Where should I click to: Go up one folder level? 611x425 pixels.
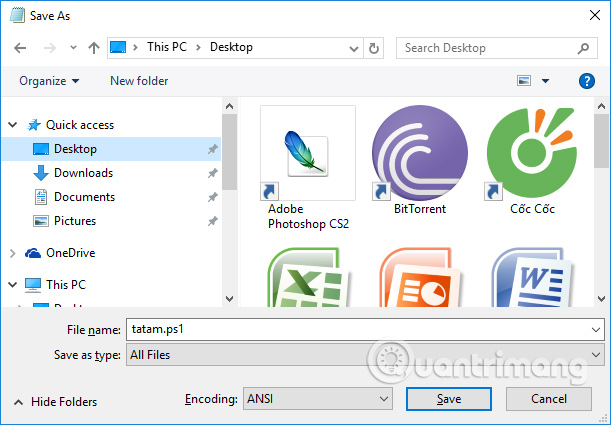pos(94,48)
